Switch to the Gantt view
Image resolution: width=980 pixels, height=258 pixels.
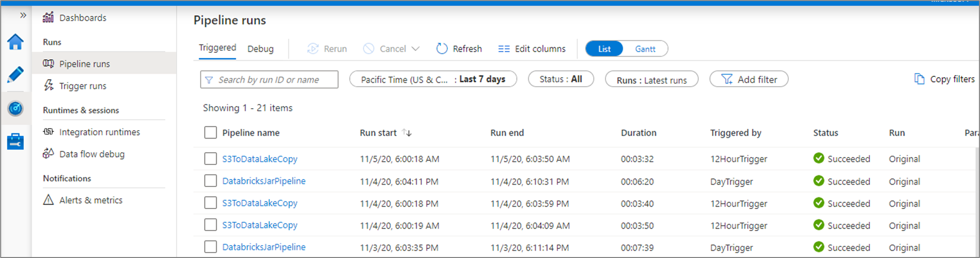(645, 49)
